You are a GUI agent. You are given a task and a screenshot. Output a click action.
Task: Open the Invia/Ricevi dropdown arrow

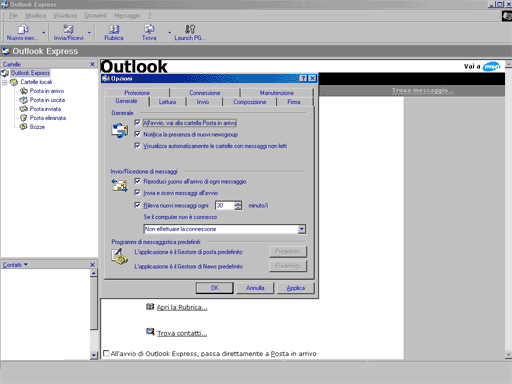[89, 33]
